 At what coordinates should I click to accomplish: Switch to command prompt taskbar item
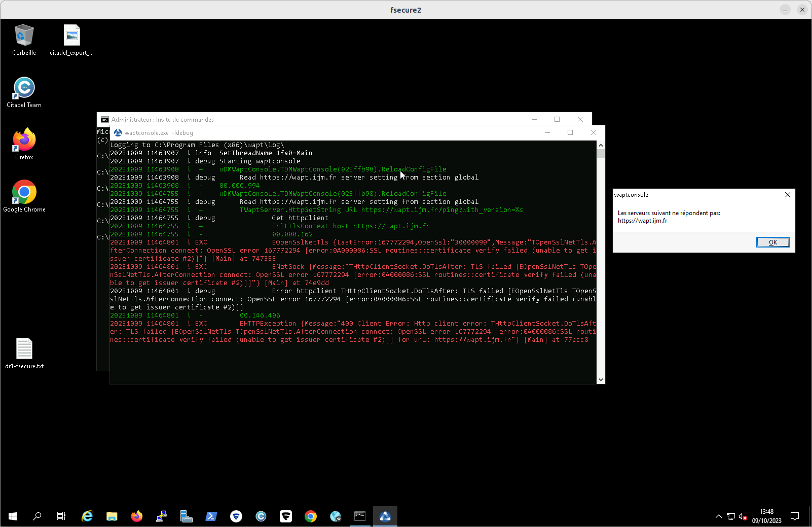360,516
